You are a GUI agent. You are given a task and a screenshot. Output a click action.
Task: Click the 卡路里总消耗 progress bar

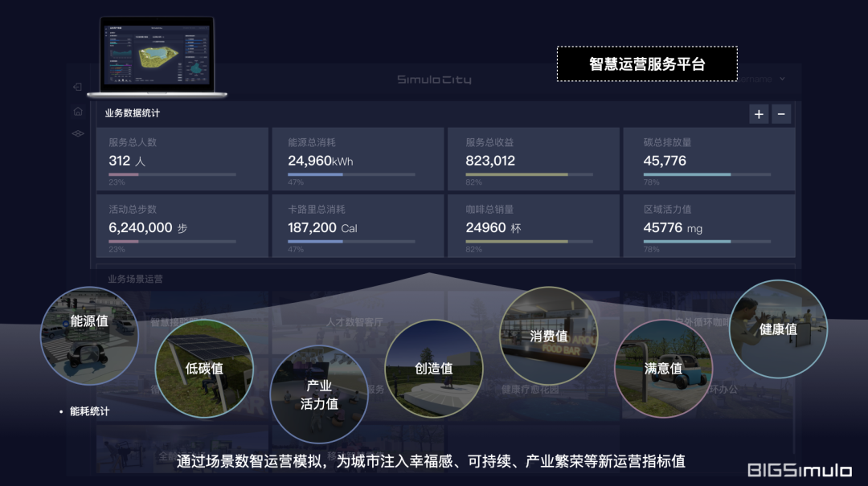pos(351,241)
